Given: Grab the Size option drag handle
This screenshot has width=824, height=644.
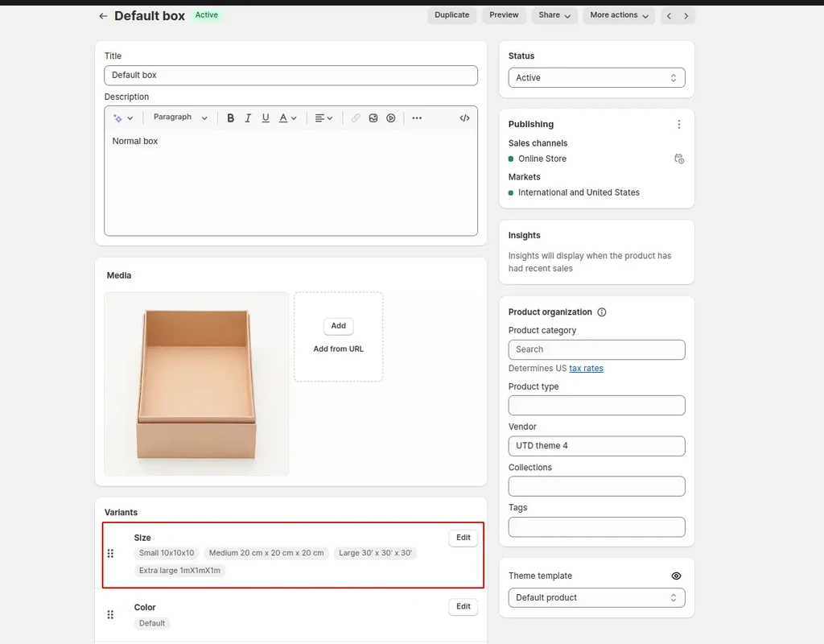Looking at the screenshot, I should (x=110, y=554).
